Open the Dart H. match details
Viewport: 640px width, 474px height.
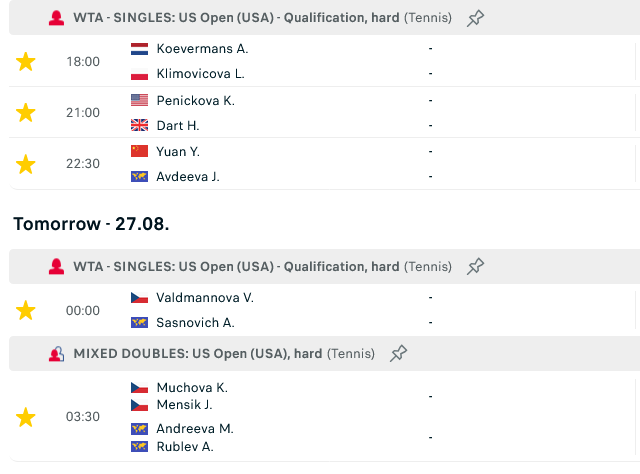324,113
